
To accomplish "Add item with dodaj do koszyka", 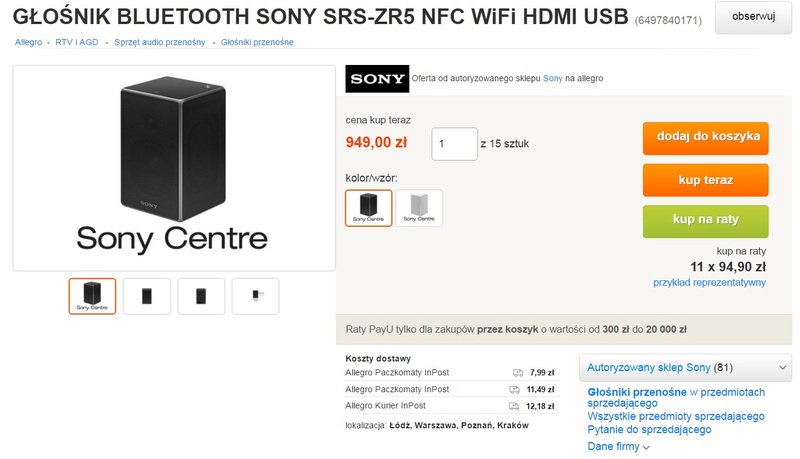I will (706, 138).
